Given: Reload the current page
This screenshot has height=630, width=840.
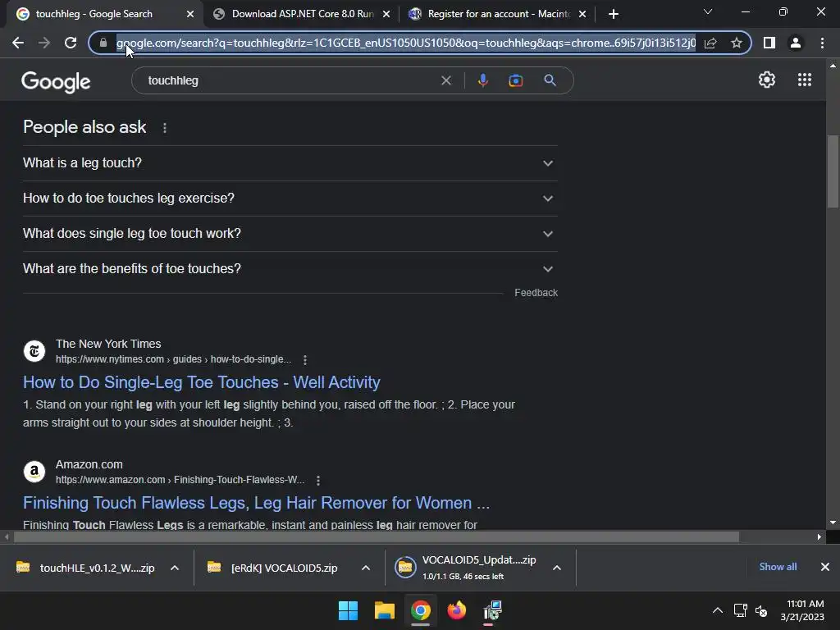Looking at the screenshot, I should click(71, 43).
